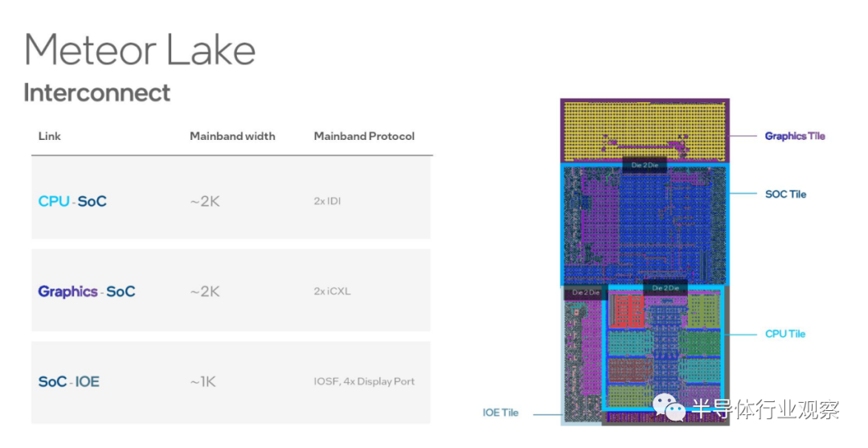868x448 pixels.
Task: Click the "Graphics - SoC" link name
Action: pos(86,291)
